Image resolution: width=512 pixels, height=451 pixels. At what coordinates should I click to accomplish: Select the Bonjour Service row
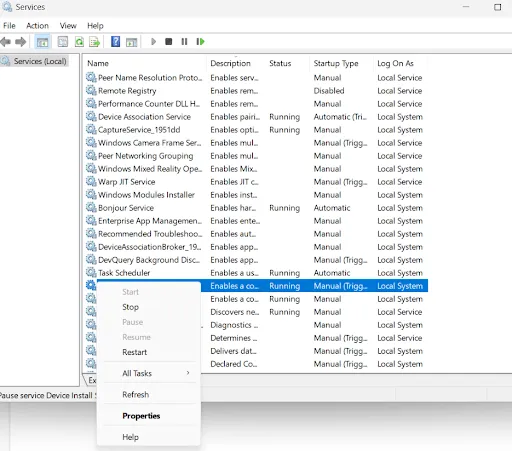256,208
